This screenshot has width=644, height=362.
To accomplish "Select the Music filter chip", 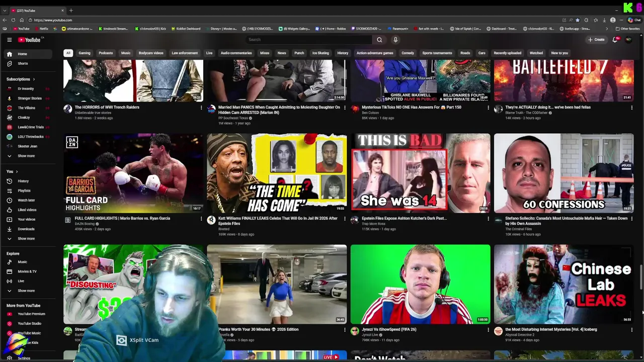I will click(126, 53).
